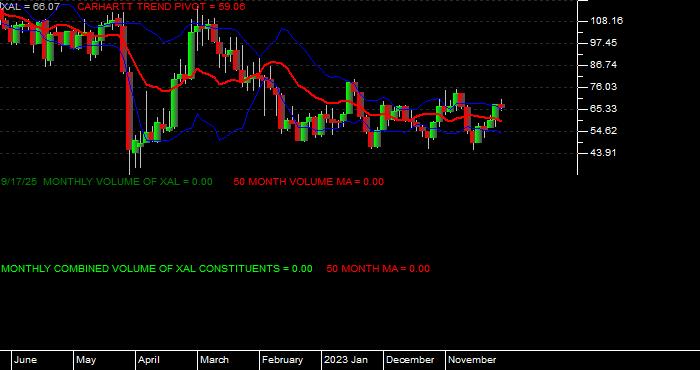Click MONTHLY COMBINED VOLUME OF XAL CONSTITUENTS text

[x=141, y=269]
